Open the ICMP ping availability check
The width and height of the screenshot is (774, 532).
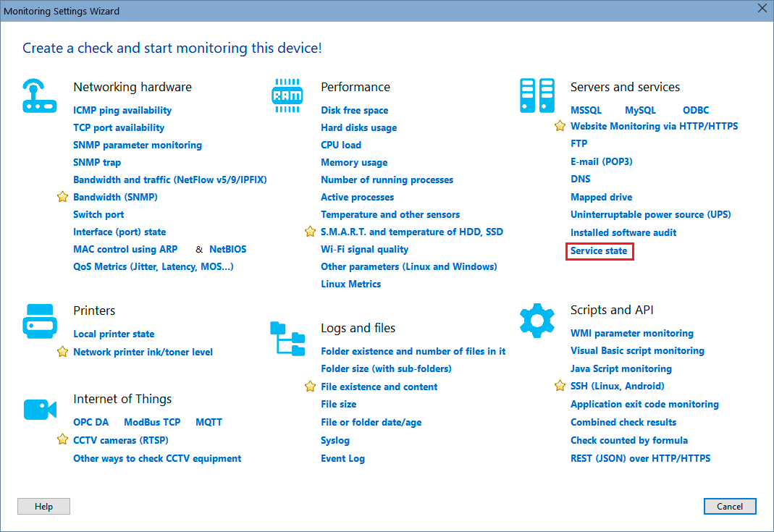[x=122, y=110]
